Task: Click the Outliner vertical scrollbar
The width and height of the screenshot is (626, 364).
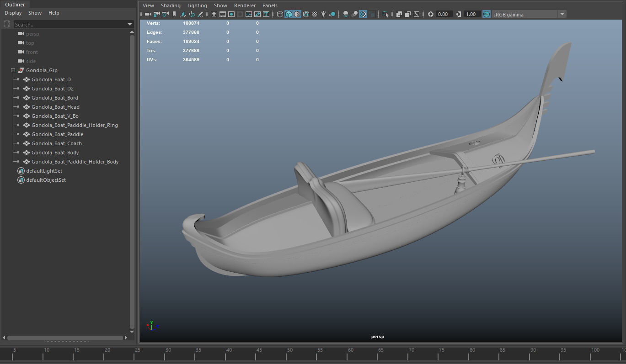Action: pyautogui.click(x=132, y=183)
